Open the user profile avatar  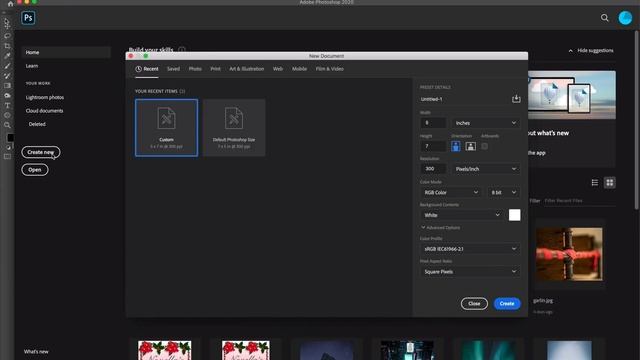point(625,18)
